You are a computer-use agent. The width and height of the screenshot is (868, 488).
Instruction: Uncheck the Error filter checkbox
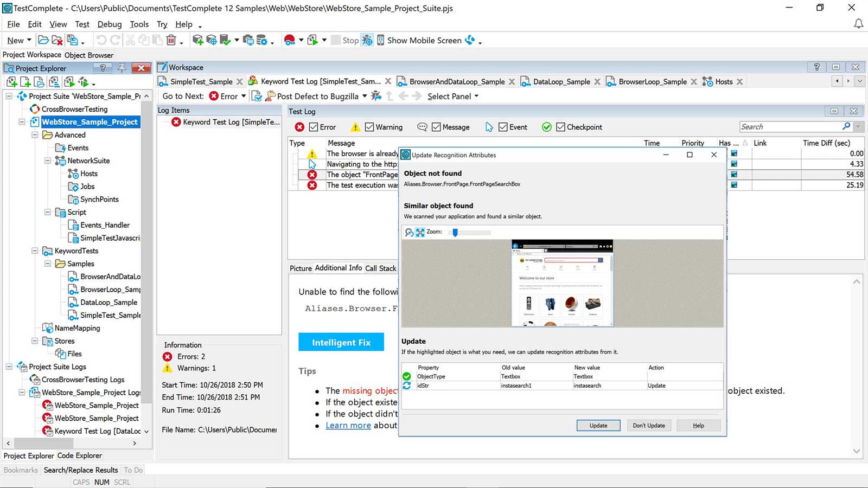[x=314, y=127]
